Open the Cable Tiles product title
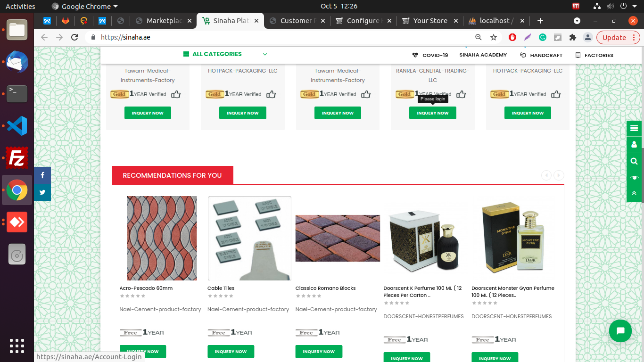Viewport: 644px width, 362px height. 221,288
